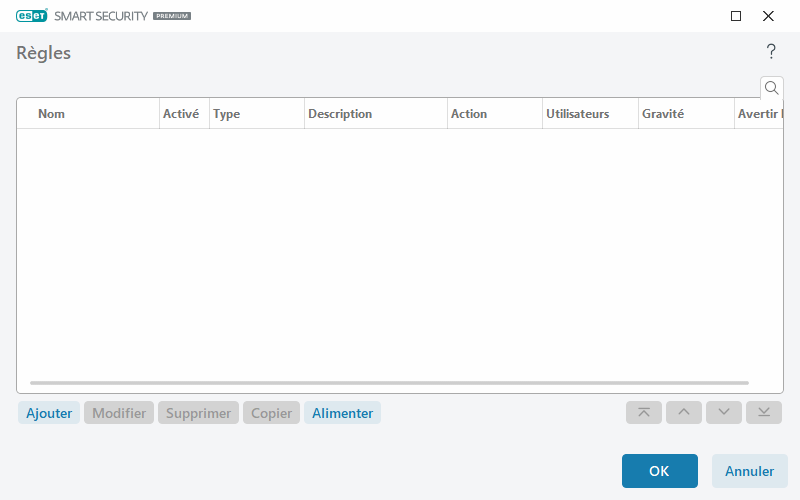Click the Avertir column header
Viewport: 800px width, 500px height.
coord(759,114)
